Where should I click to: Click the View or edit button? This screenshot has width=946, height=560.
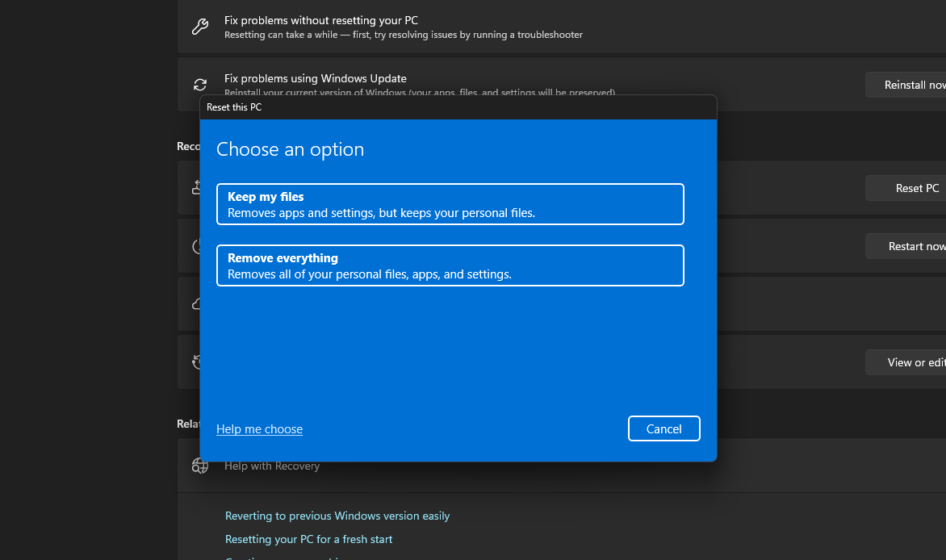tap(906, 362)
